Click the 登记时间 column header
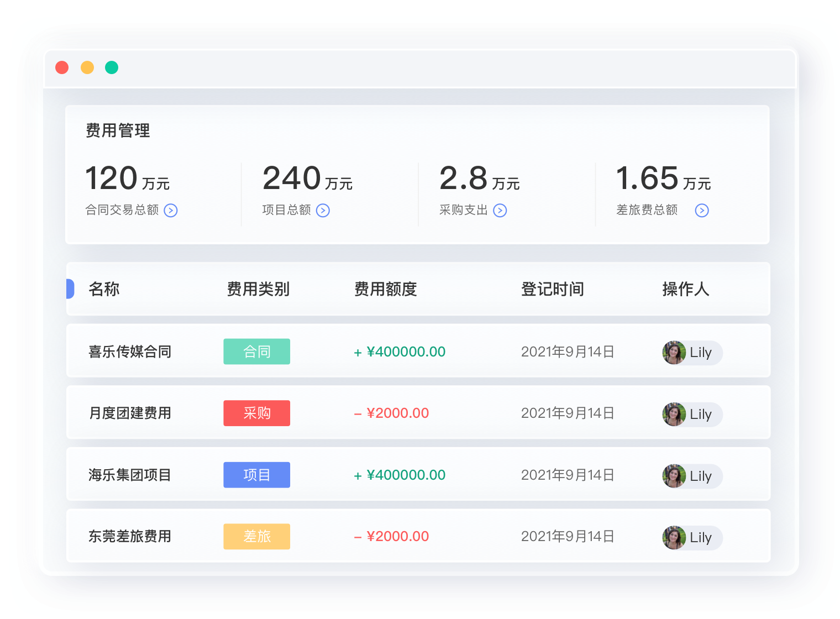 click(x=552, y=289)
